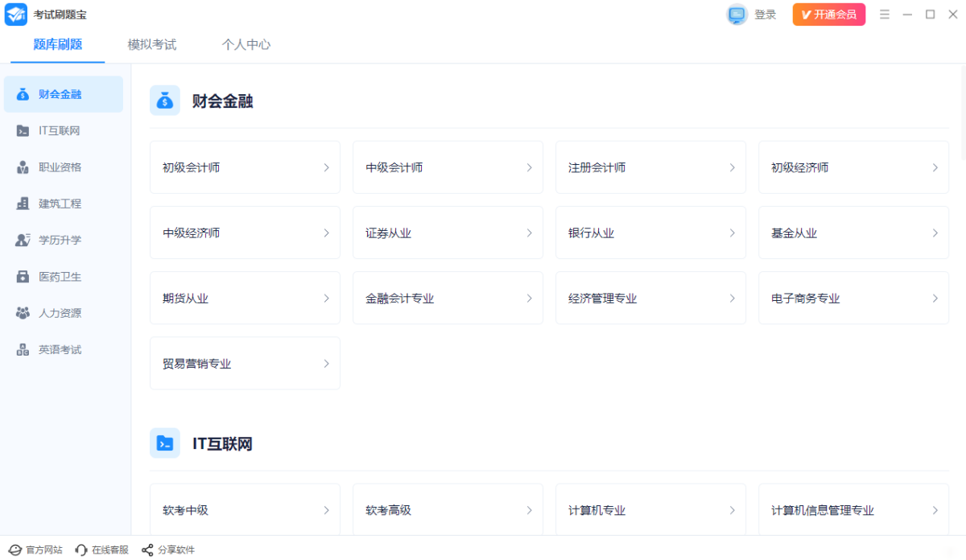Screen dimensions: 966x560
Task: Select the 医药卫生 medical kit icon
Action: click(23, 277)
